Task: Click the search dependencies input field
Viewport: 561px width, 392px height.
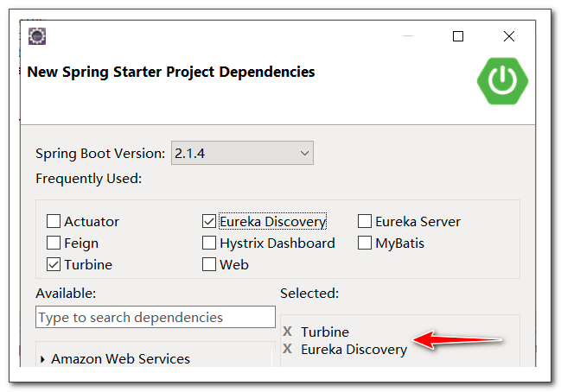Action: [x=156, y=317]
